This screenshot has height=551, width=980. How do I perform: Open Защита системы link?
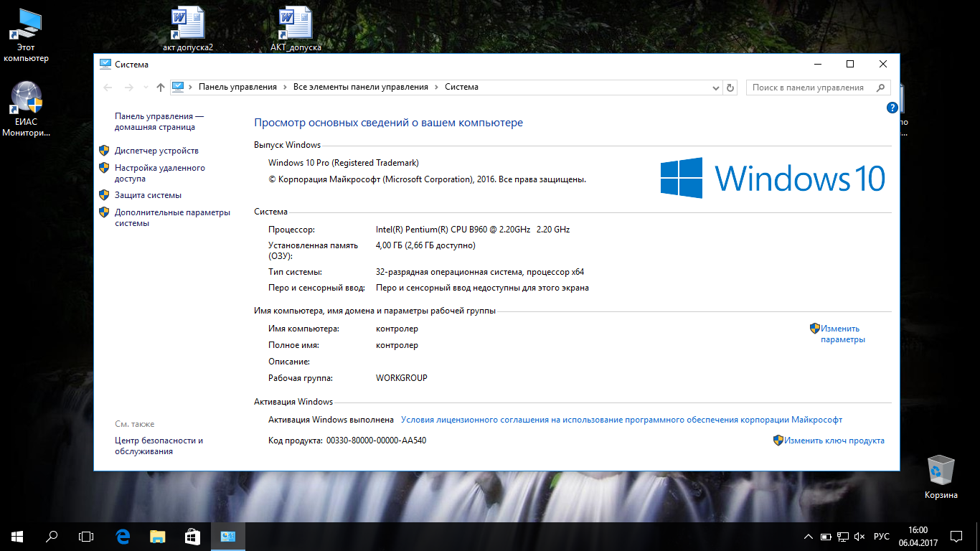click(x=148, y=195)
